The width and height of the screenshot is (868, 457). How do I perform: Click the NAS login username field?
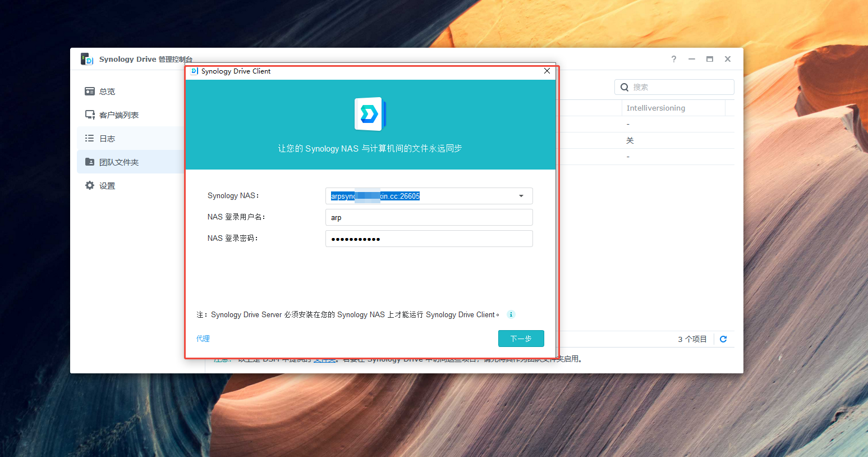click(429, 217)
